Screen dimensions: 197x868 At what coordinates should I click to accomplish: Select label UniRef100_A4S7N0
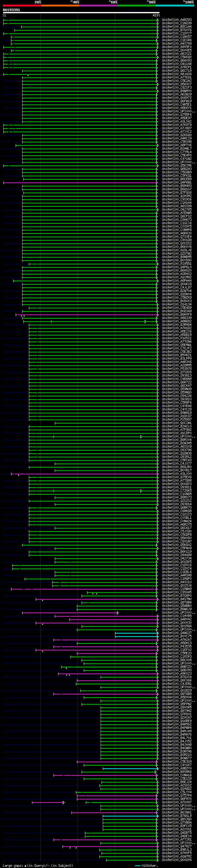177,599
